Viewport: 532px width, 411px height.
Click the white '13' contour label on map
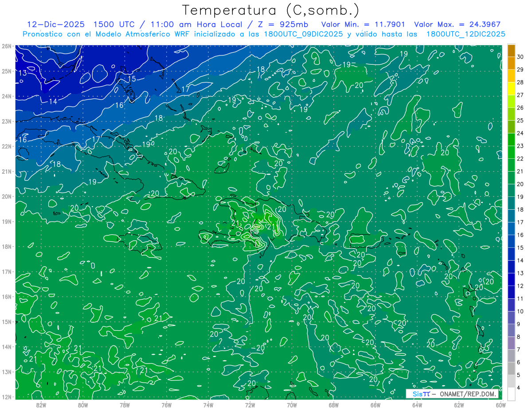coord(23,73)
